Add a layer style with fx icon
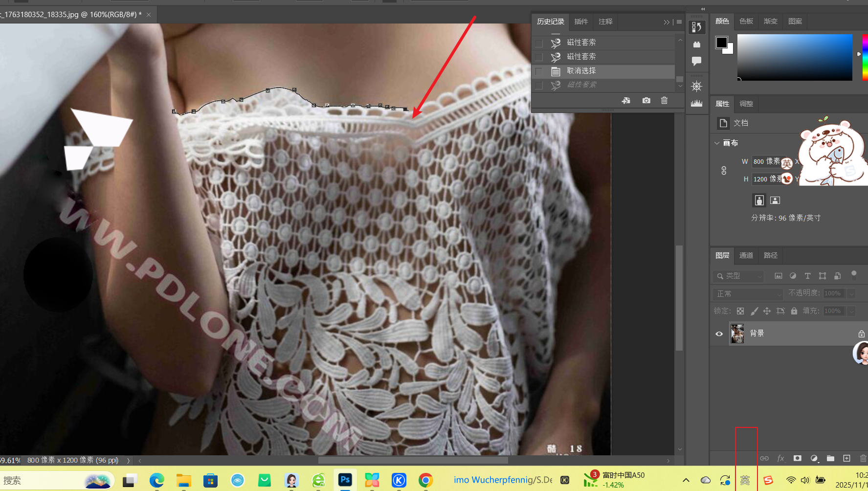Screen dimensions: 868x491 tap(780, 458)
